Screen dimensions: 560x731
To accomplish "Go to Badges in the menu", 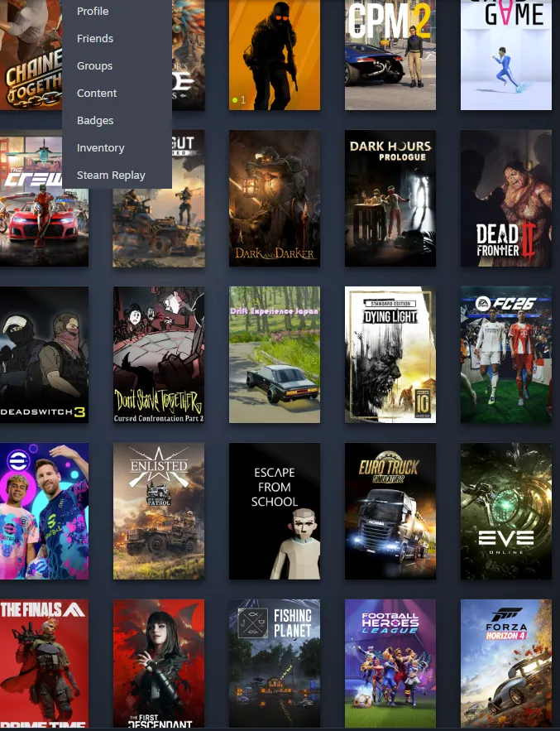I will 95,121.
